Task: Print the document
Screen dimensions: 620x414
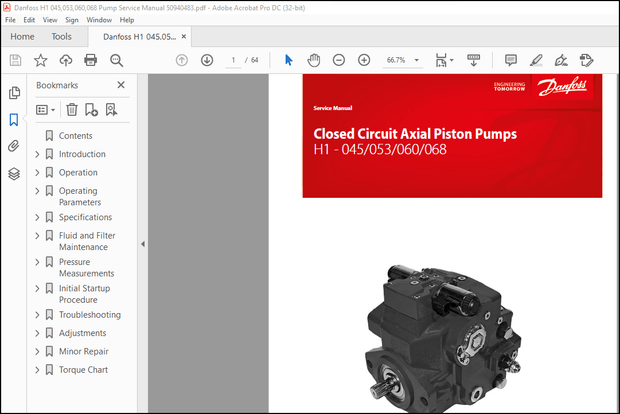Action: pyautogui.click(x=91, y=60)
